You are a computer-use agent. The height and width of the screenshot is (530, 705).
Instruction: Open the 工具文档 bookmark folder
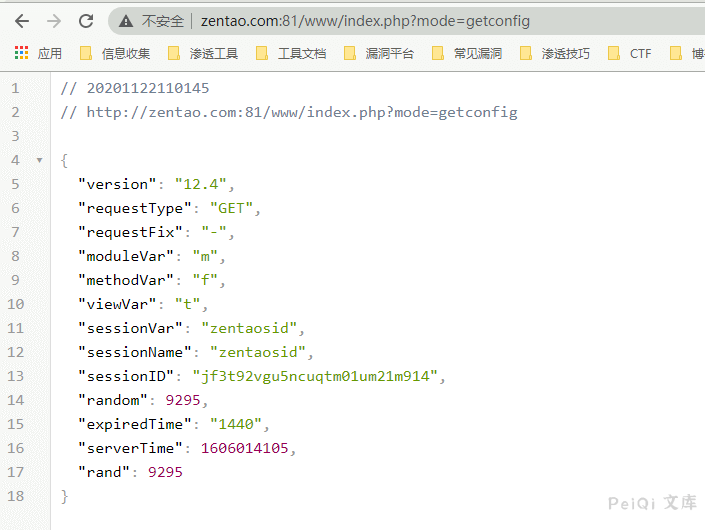pyautogui.click(x=301, y=53)
